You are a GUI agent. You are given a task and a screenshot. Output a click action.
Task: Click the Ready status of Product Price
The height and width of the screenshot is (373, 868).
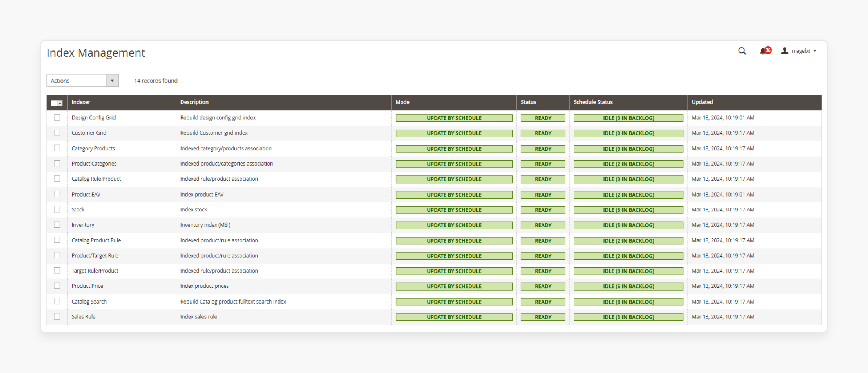[x=543, y=287]
